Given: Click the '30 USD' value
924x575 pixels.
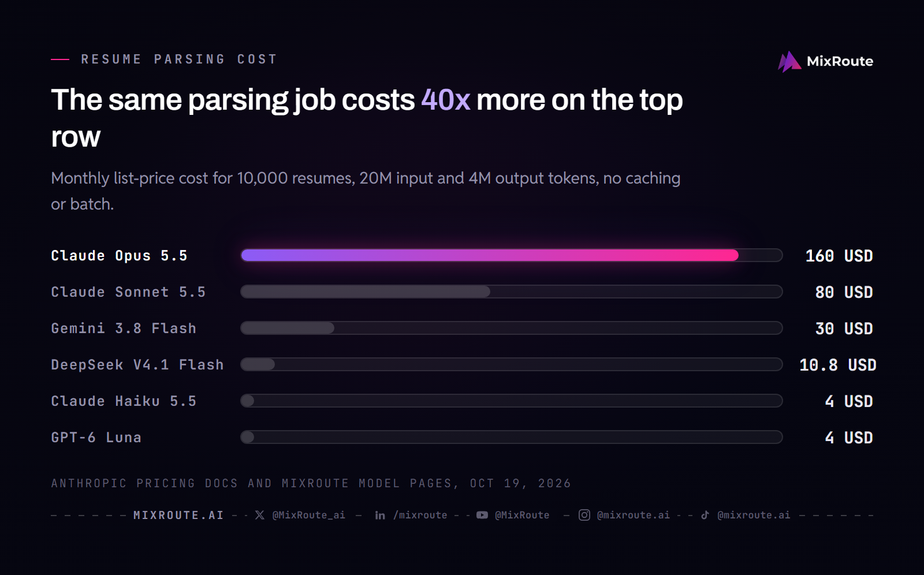Looking at the screenshot, I should coord(844,328).
